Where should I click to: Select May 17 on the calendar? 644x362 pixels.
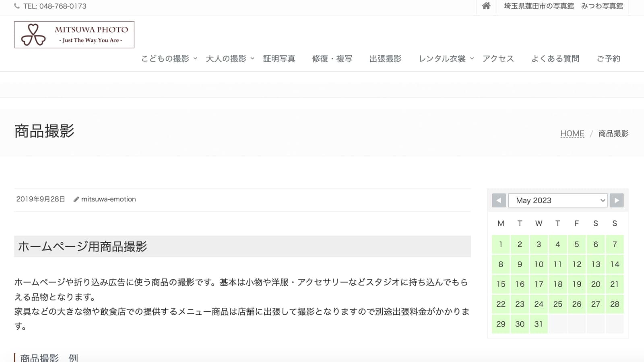(x=539, y=284)
